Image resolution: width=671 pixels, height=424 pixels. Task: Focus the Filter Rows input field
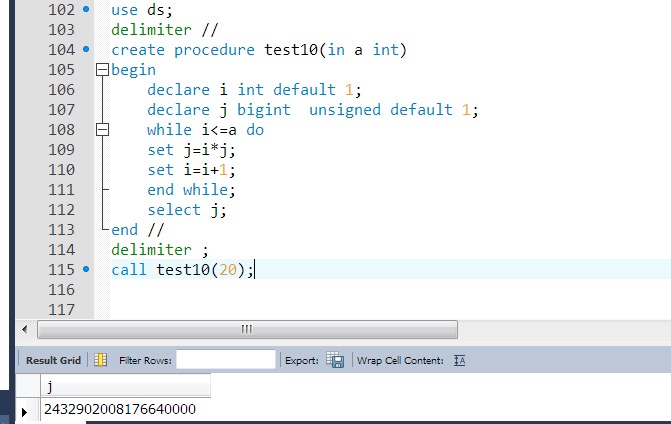(226, 359)
